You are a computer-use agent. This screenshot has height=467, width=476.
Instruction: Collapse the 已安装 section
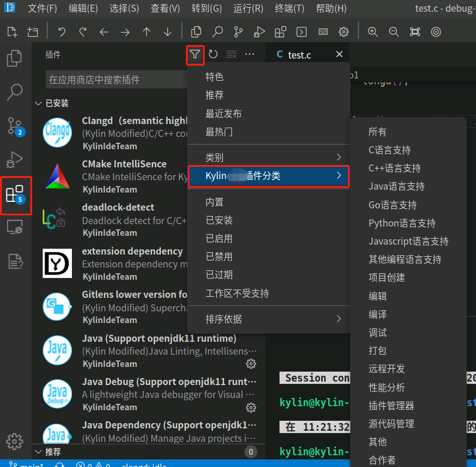[x=39, y=103]
